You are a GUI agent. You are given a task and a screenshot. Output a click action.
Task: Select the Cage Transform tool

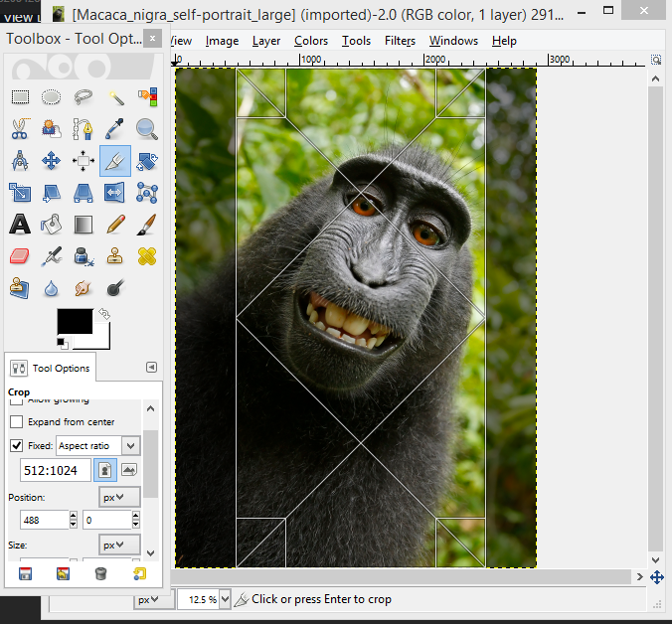[147, 193]
